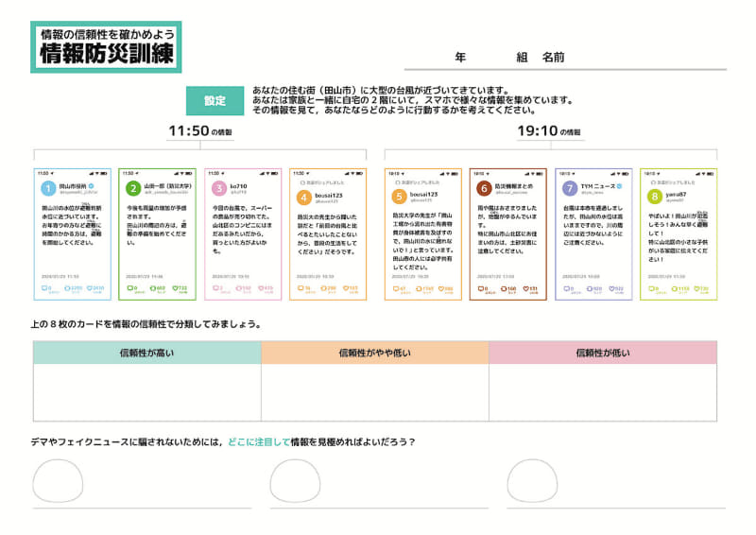This screenshot has width=756, height=535.
Task: Click the repost icon on card 1
Action: click(x=67, y=288)
